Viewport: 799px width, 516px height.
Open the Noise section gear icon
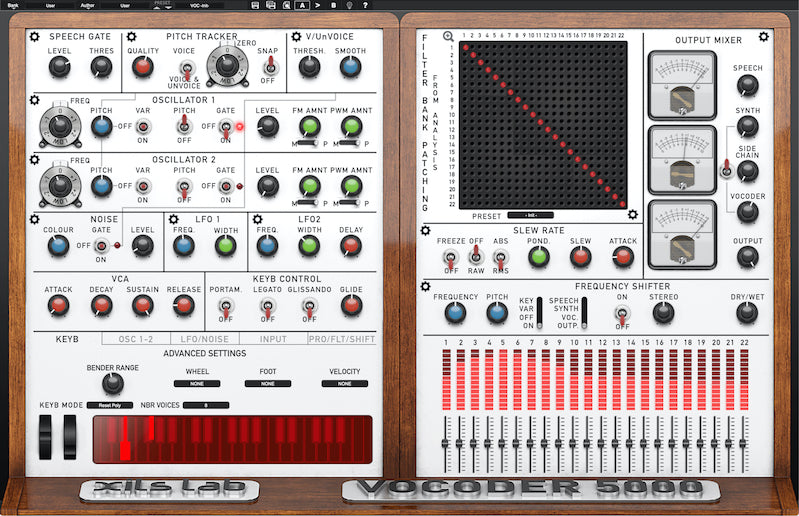pos(36,219)
